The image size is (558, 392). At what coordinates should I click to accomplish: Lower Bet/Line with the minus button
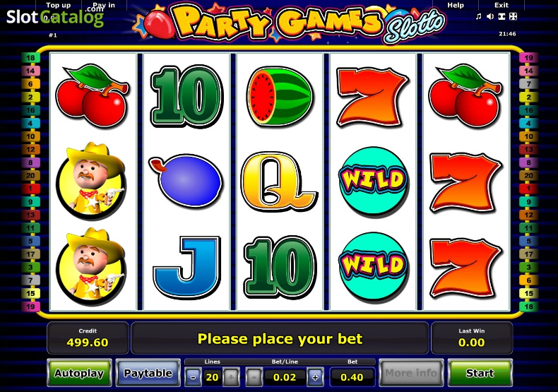[x=254, y=377]
